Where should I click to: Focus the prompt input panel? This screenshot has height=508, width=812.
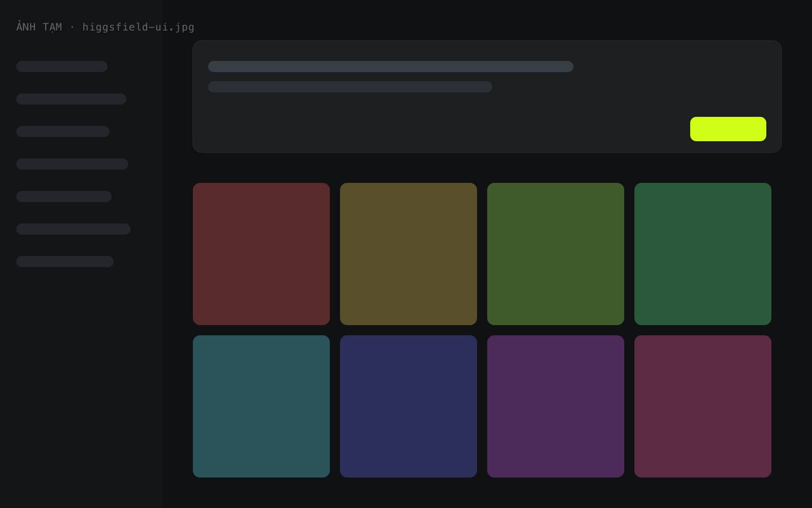point(487,97)
